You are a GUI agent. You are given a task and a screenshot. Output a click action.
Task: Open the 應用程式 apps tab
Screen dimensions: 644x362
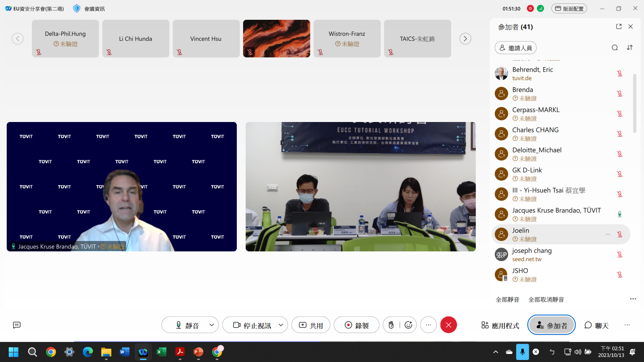(x=500, y=325)
